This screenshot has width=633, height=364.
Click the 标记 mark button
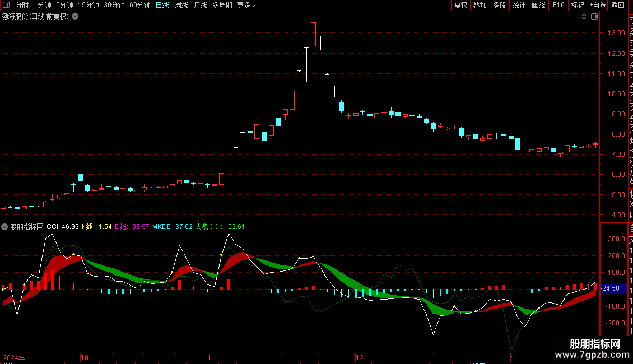[578, 5]
